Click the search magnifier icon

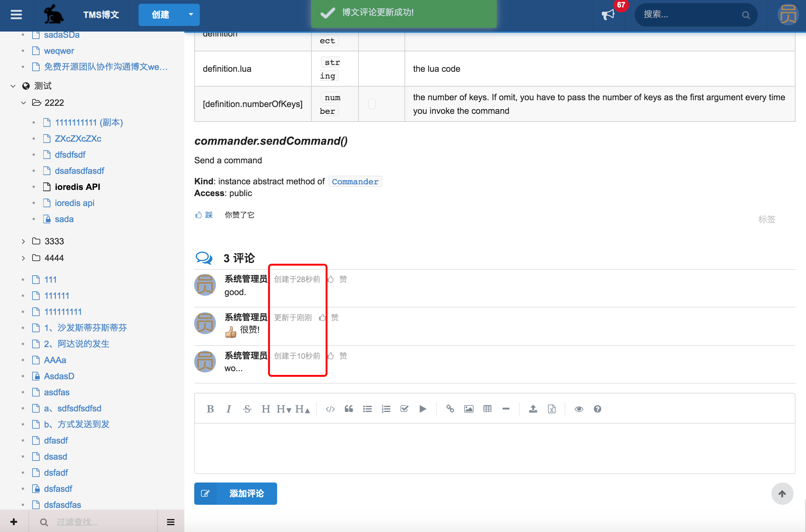point(746,15)
